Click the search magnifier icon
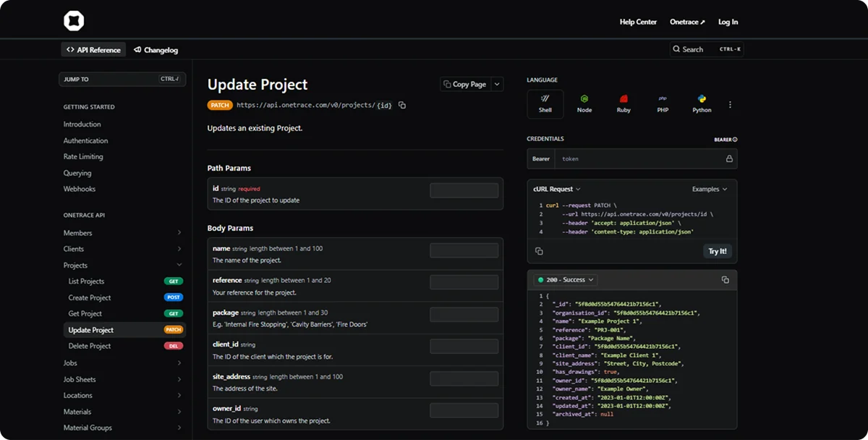Screen dimensions: 868x440 676,49
